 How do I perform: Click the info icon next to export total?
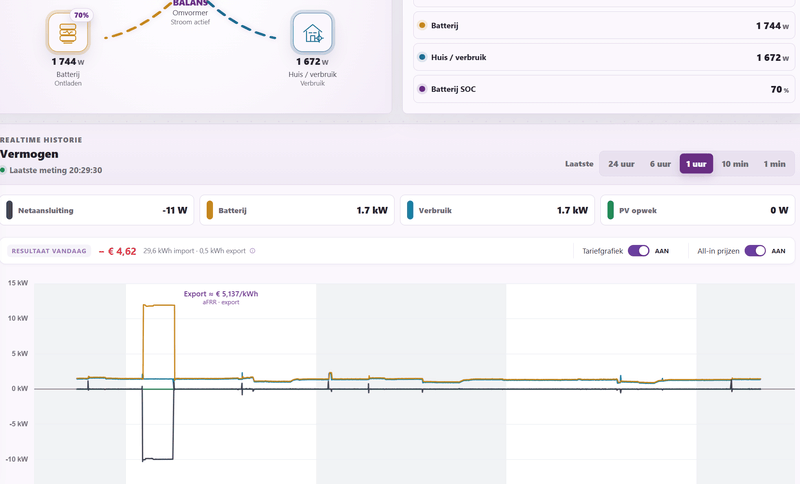tap(253, 251)
